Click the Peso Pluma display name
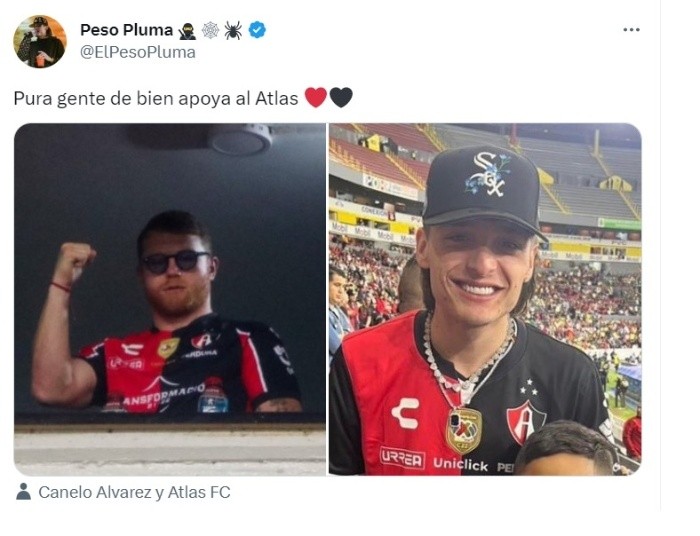 (126, 30)
